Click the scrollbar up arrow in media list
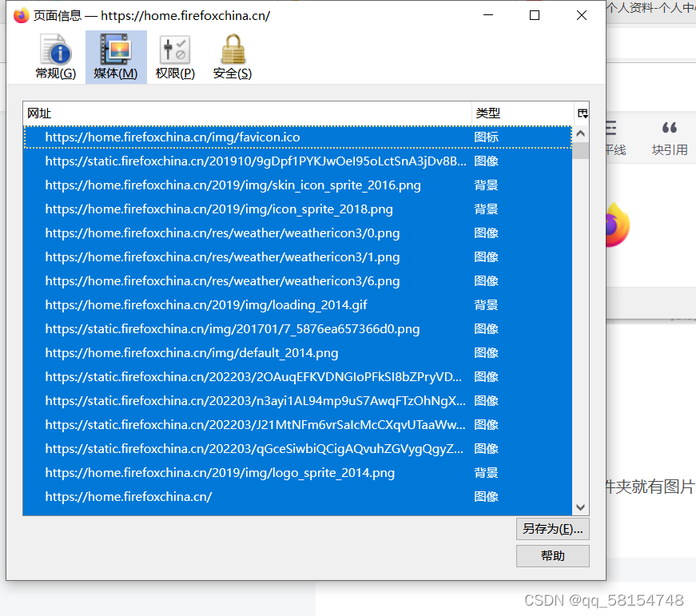 coord(581,133)
